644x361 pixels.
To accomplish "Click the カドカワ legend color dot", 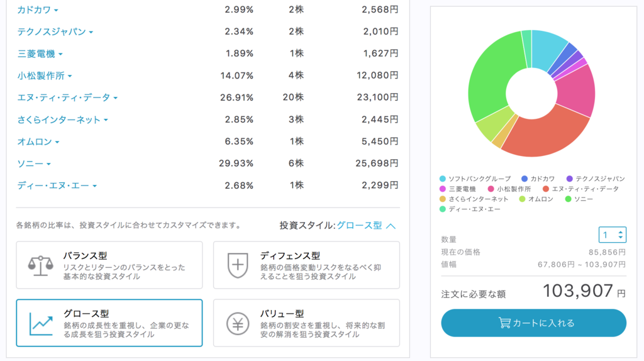I will [524, 179].
